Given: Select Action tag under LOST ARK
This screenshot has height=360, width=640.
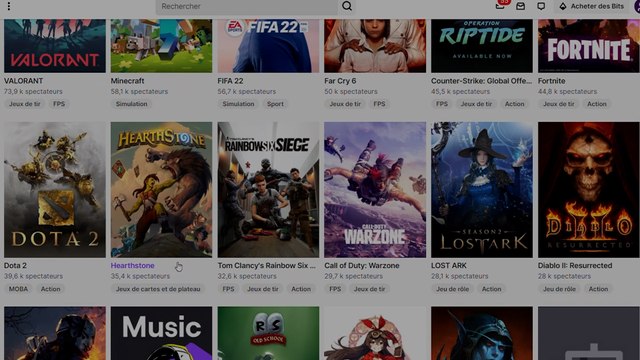Looking at the screenshot, I should coord(491,289).
